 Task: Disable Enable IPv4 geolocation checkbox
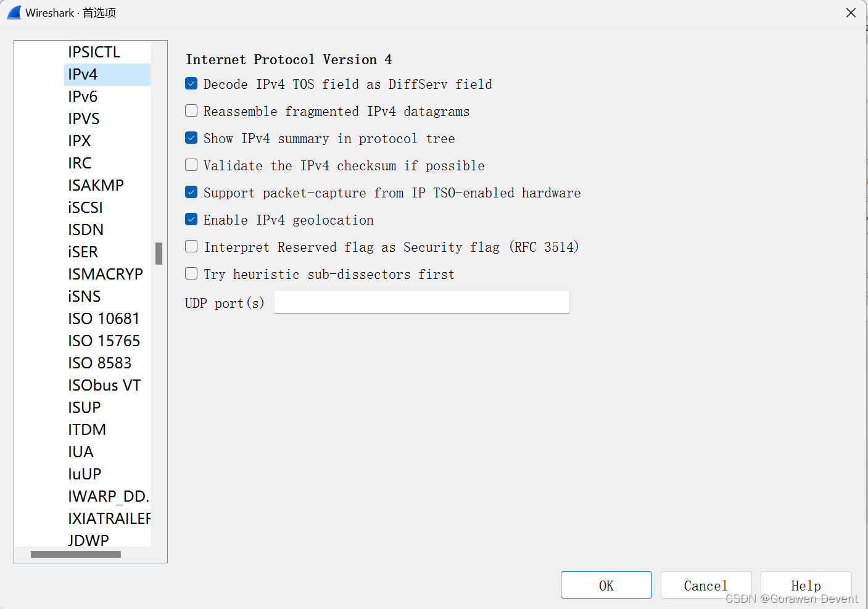[191, 219]
